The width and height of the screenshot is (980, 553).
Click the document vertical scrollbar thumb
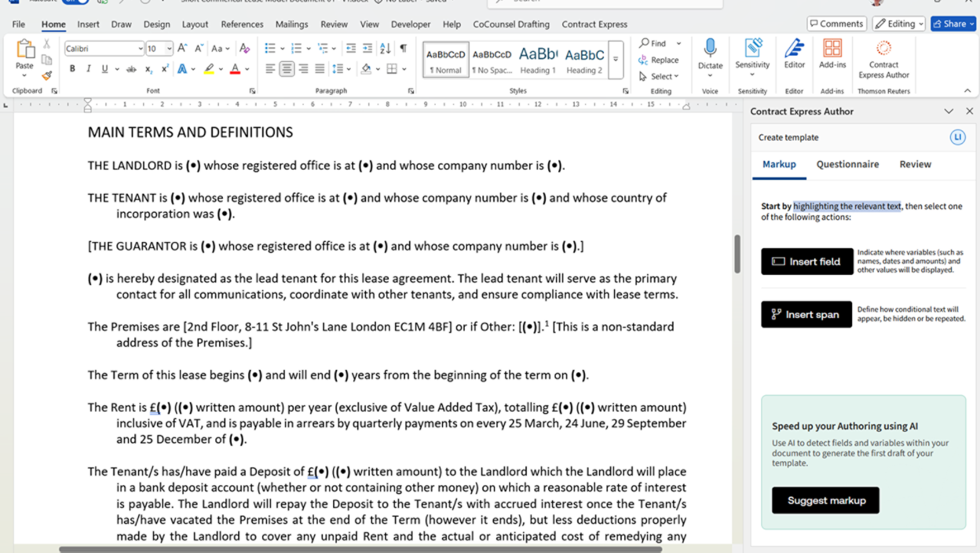point(737,254)
